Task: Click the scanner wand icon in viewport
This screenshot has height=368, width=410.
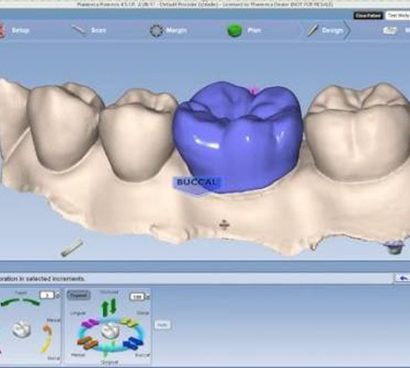Action: pos(72,248)
